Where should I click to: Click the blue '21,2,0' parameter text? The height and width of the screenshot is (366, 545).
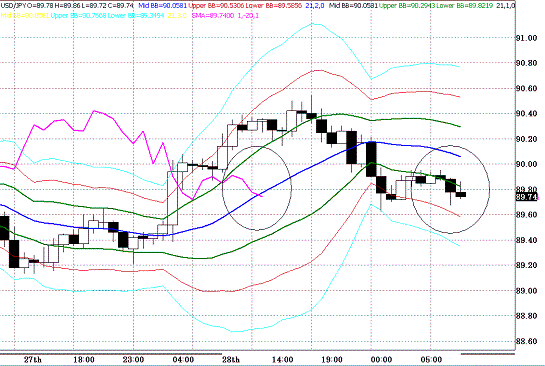click(x=315, y=5)
